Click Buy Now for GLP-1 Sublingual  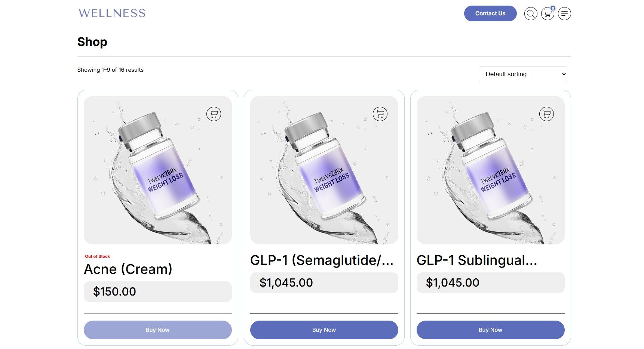[x=490, y=330]
